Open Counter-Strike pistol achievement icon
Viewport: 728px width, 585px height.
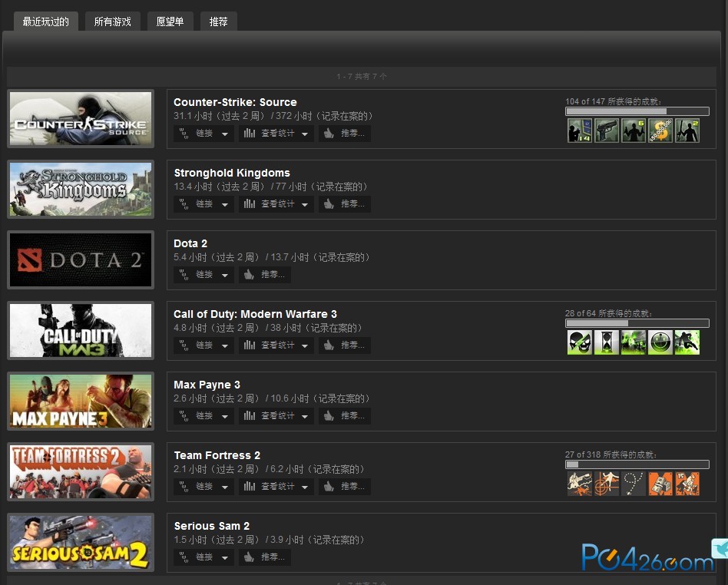click(607, 131)
